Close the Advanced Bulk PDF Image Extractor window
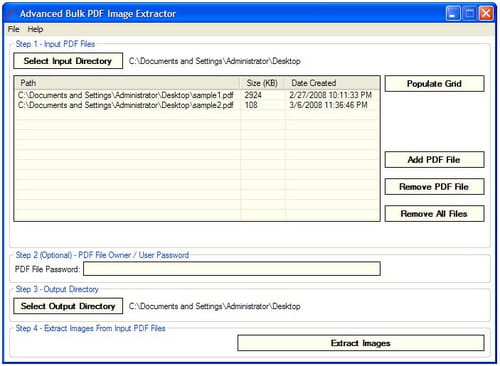 486,14
